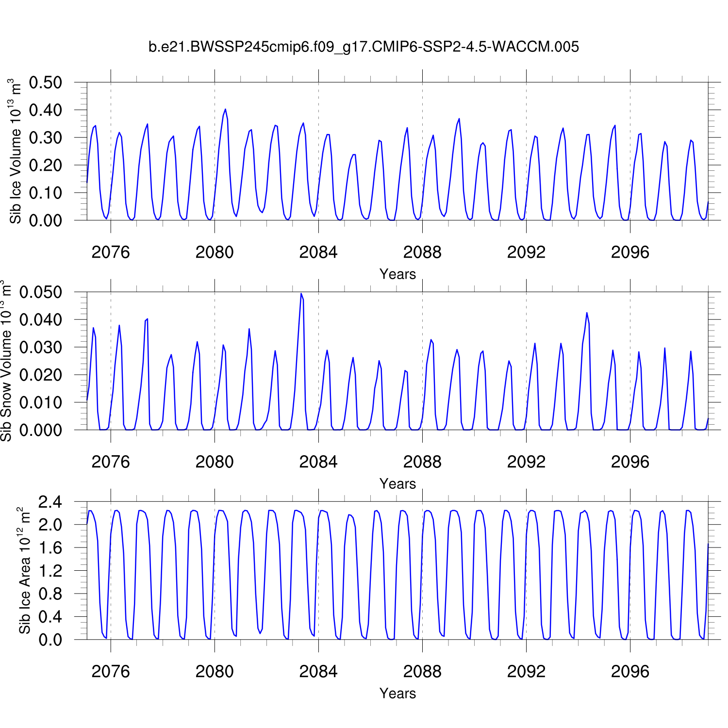728x728 pixels.
Task: Select the "Sib Ice Volume" y-axis label
Action: [15, 151]
